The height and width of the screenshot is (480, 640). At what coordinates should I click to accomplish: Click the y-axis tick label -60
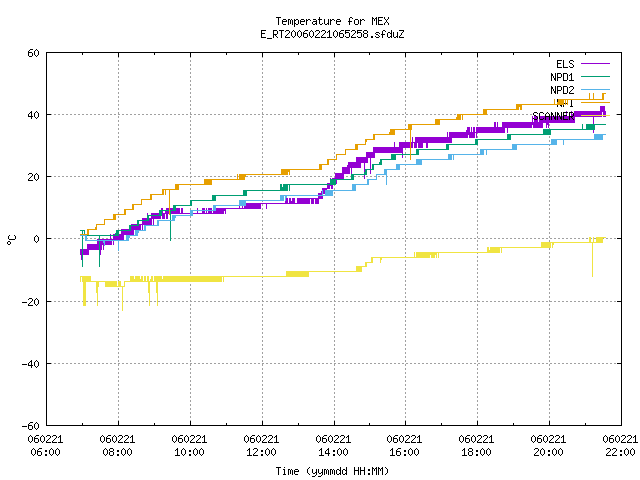(x=31, y=426)
